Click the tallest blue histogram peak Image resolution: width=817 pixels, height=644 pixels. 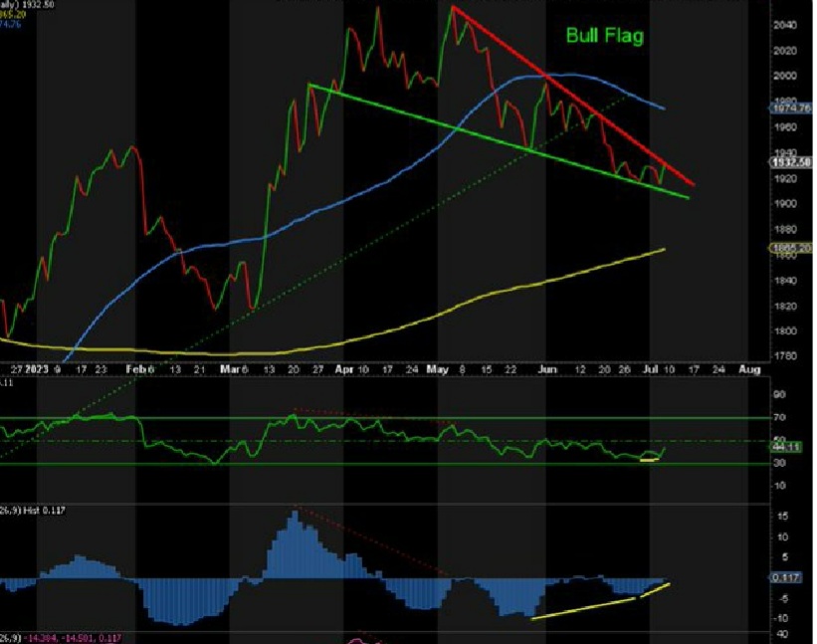[296, 520]
